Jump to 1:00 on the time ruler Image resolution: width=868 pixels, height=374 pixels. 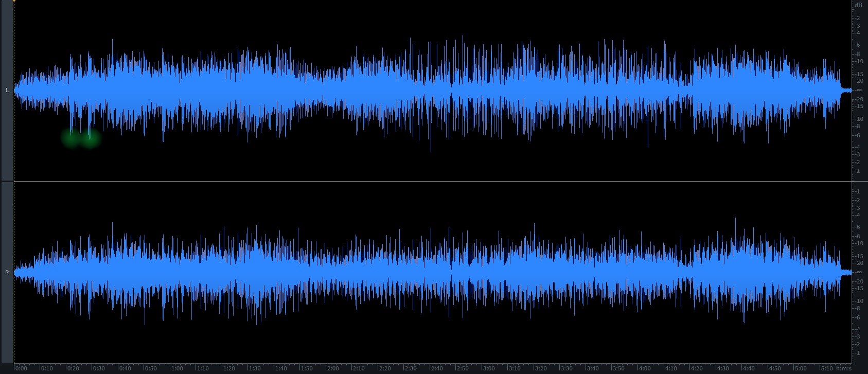pyautogui.click(x=176, y=368)
